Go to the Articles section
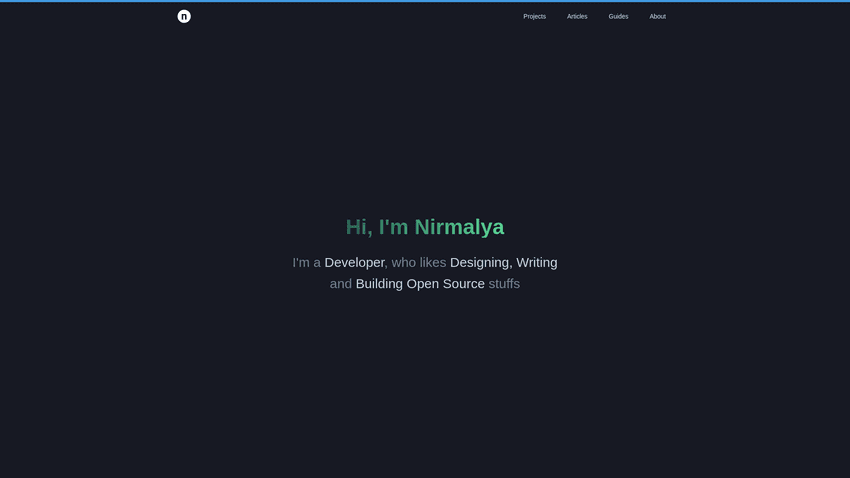This screenshot has width=850, height=478. (577, 16)
